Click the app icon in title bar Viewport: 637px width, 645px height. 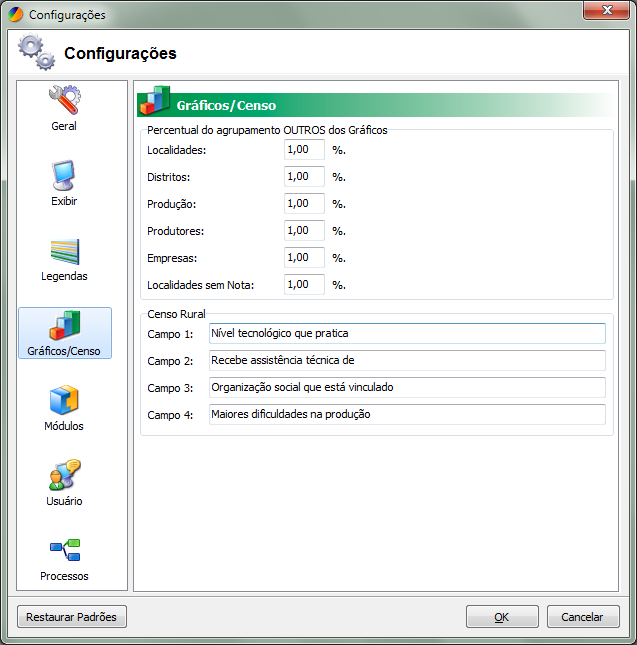(15, 15)
